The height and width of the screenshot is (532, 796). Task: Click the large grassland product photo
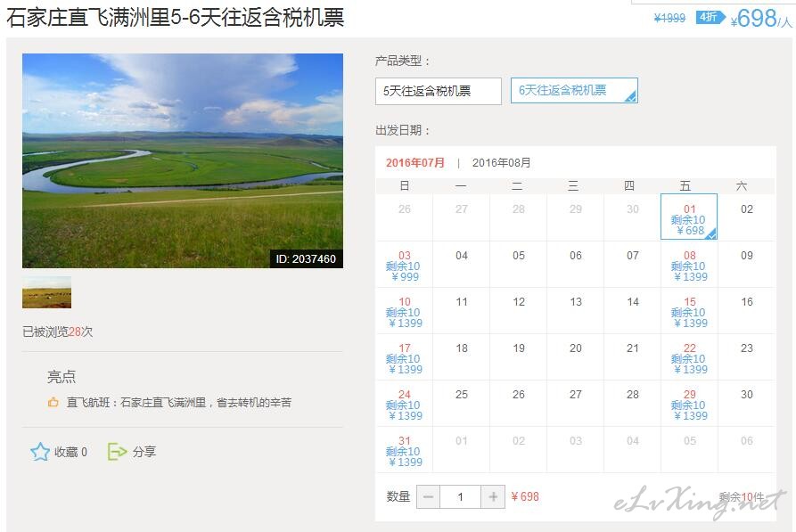(183, 160)
